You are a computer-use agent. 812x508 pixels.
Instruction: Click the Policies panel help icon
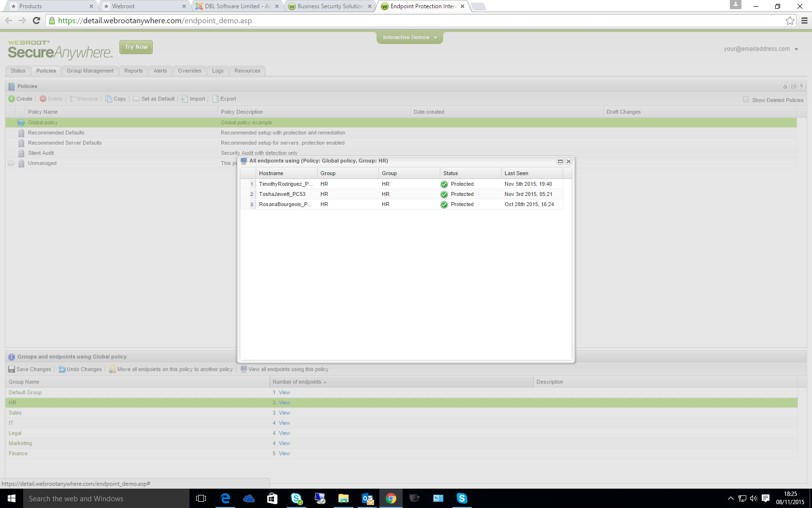tap(801, 87)
